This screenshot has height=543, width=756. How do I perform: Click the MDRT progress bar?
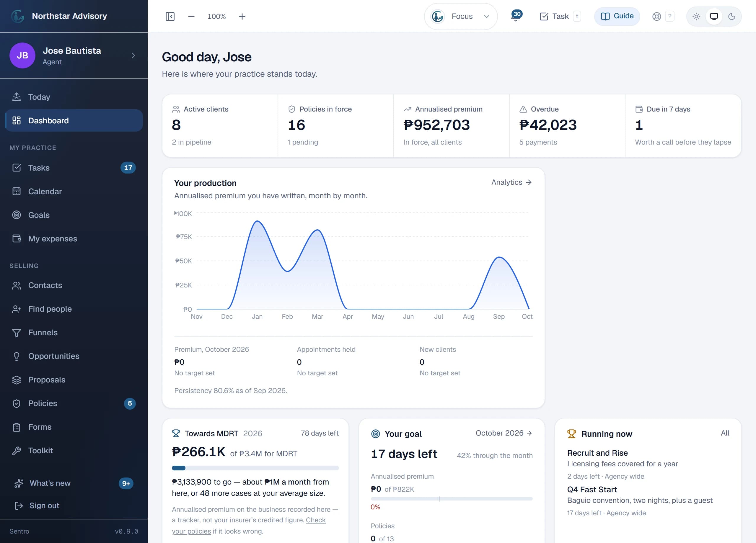pos(255,468)
